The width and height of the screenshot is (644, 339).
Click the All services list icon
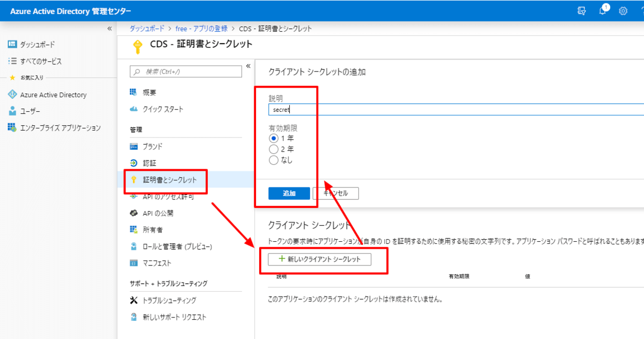pyautogui.click(x=12, y=61)
